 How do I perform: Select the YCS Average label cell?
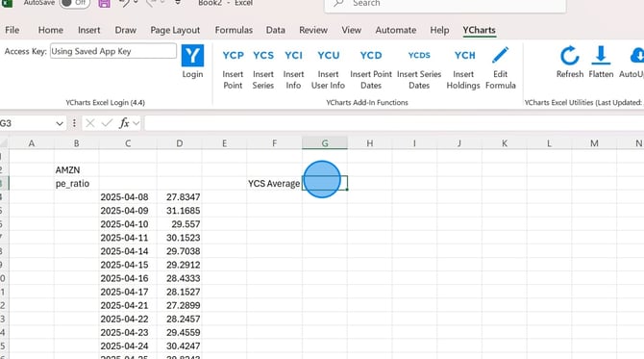pyautogui.click(x=274, y=184)
